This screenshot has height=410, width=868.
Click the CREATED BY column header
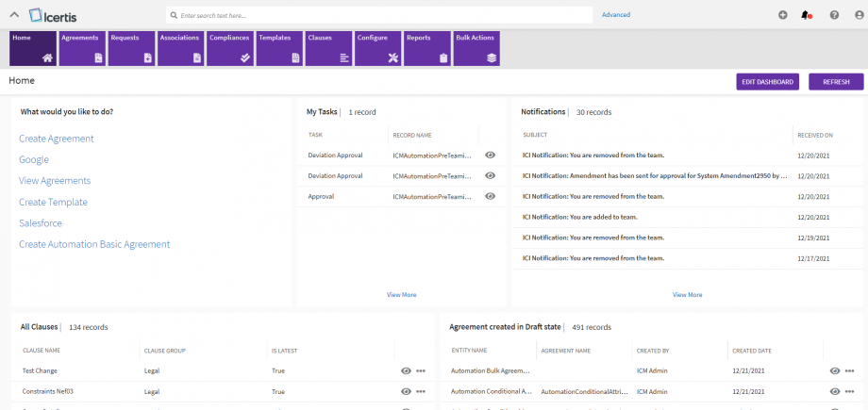653,351
